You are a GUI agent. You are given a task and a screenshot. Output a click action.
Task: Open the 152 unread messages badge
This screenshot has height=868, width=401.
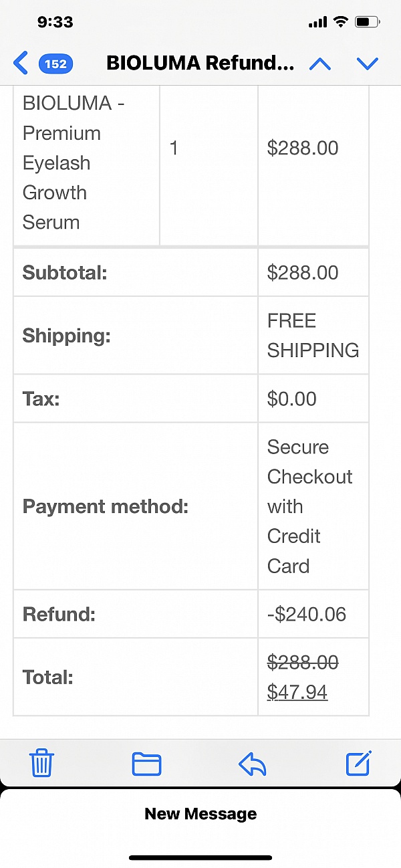click(x=56, y=64)
